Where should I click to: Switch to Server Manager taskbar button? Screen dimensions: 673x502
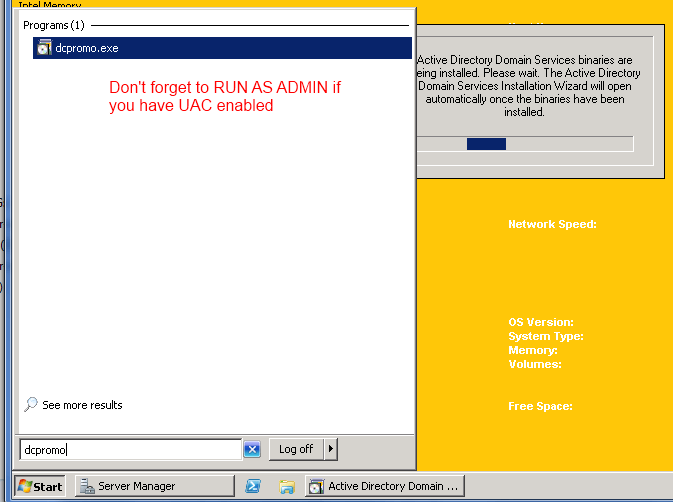150,487
